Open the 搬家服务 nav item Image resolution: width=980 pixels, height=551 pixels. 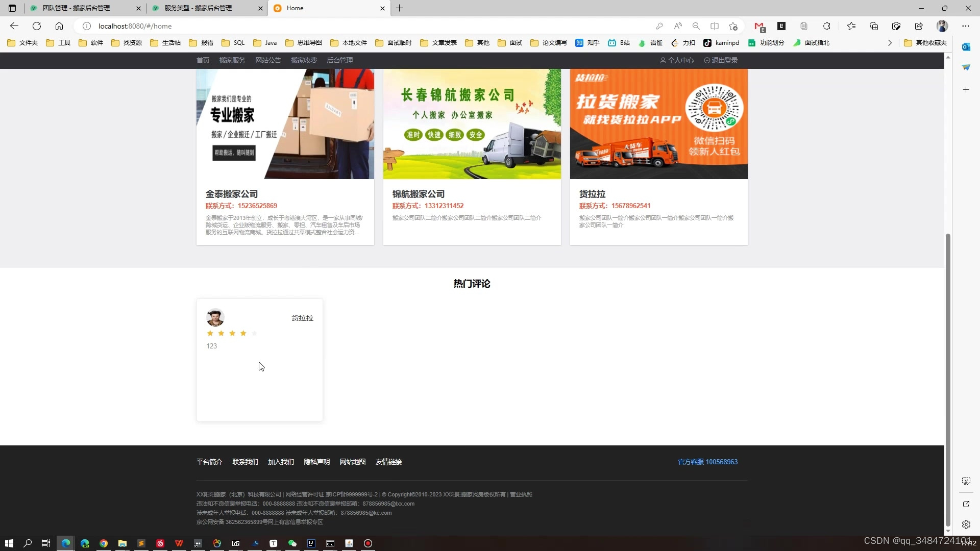click(x=232, y=60)
